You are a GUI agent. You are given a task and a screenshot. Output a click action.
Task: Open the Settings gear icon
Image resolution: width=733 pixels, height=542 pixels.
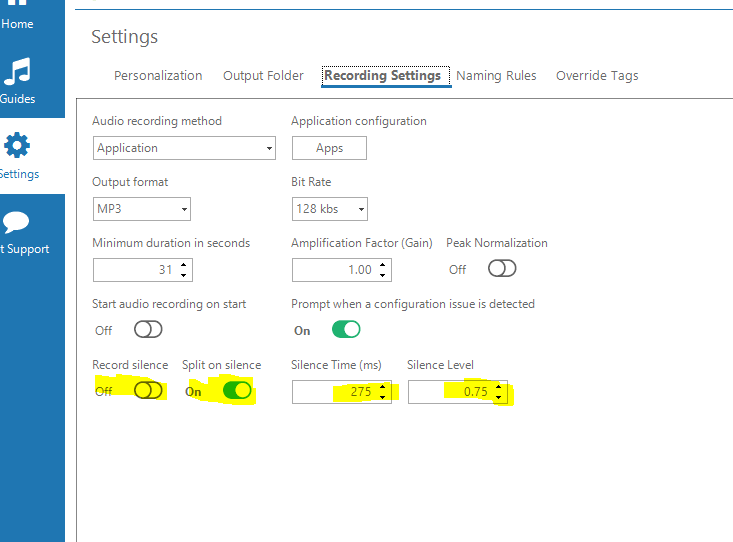(x=17, y=145)
